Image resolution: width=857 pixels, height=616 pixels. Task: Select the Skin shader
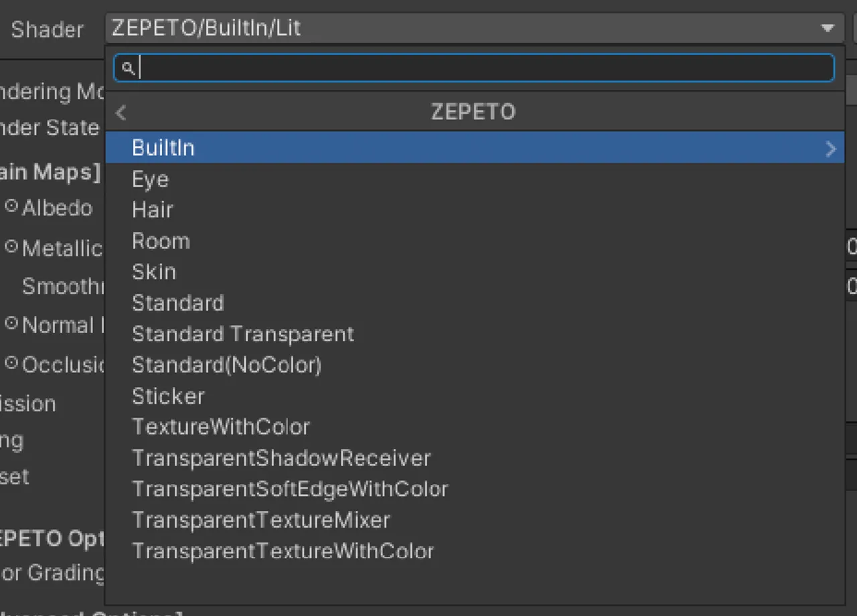[x=154, y=271]
